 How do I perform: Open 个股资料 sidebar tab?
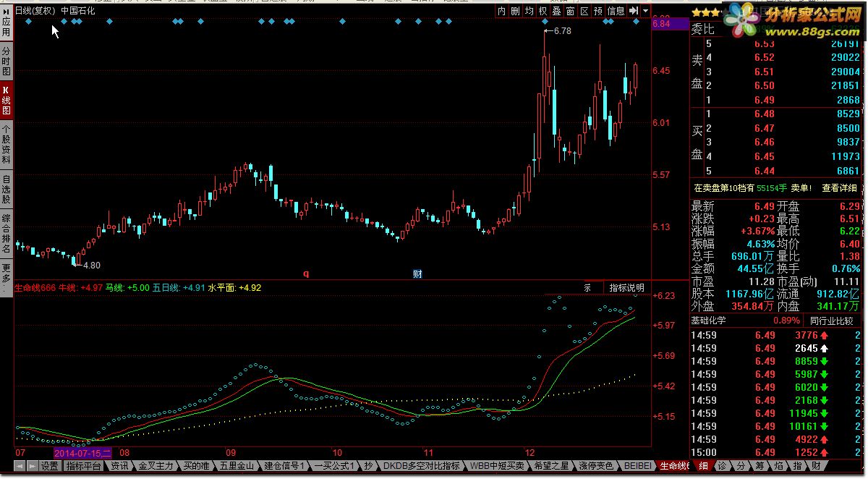[x=7, y=145]
